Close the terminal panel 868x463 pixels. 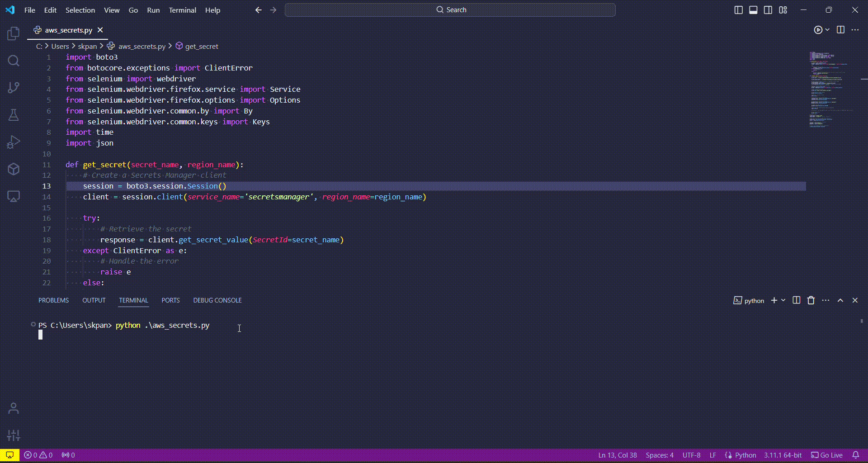point(855,300)
